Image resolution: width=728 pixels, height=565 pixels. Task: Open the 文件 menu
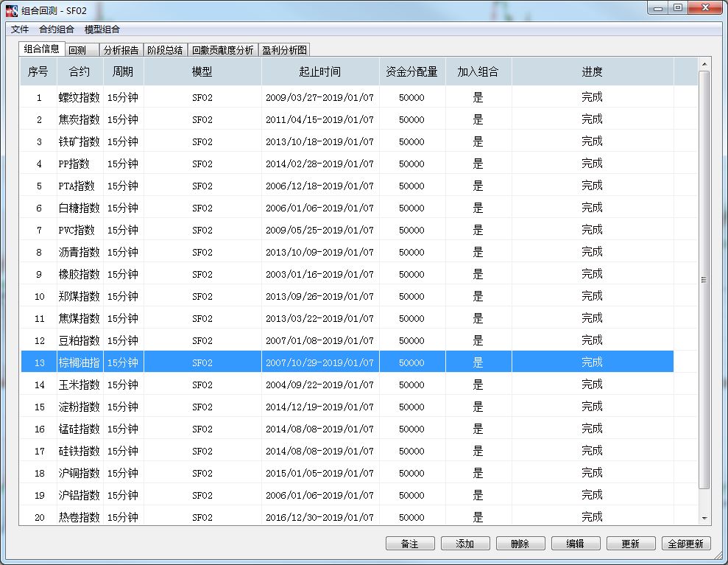[x=20, y=29]
